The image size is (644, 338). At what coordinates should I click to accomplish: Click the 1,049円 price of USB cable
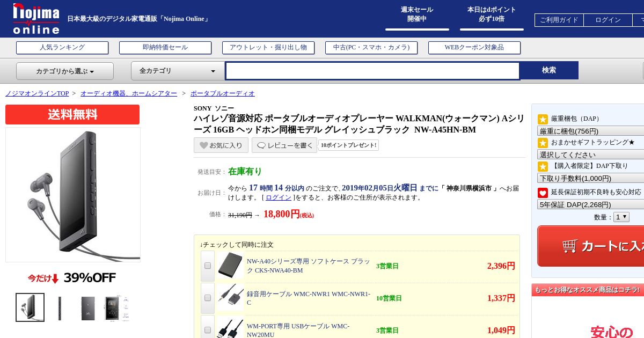501,330
